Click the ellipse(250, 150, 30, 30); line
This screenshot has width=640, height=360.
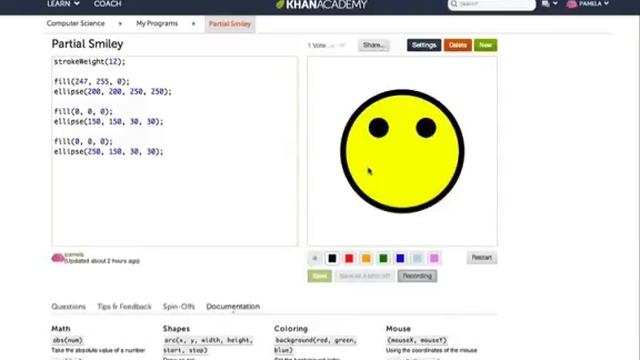[x=109, y=151]
